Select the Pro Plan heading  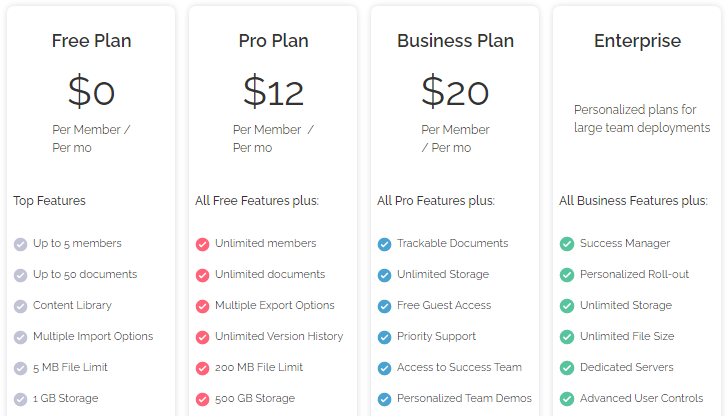273,41
